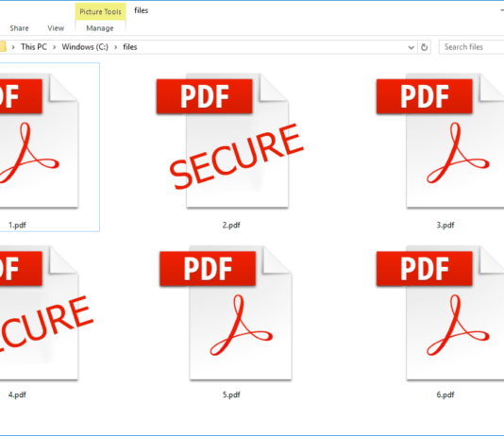
Task: Navigate to Windows (C:) breadcrumb
Action: click(85, 47)
